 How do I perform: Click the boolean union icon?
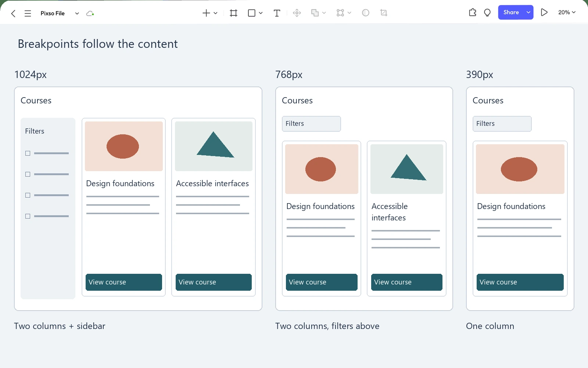315,13
